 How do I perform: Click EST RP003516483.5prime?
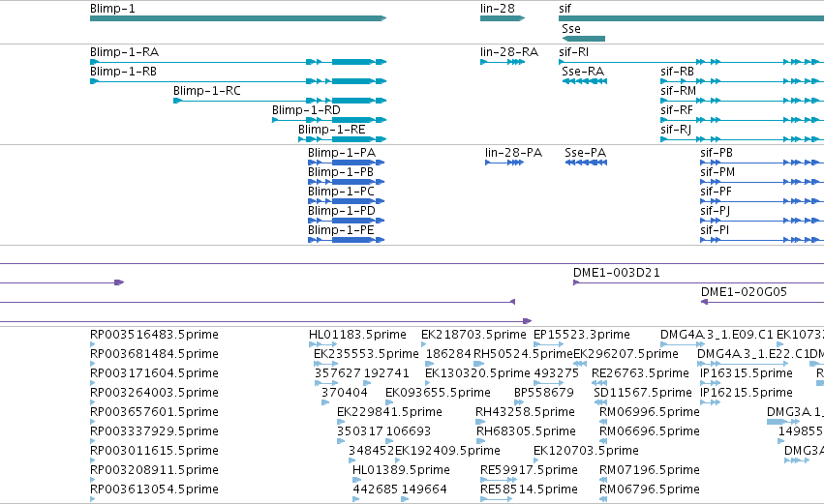[154, 335]
